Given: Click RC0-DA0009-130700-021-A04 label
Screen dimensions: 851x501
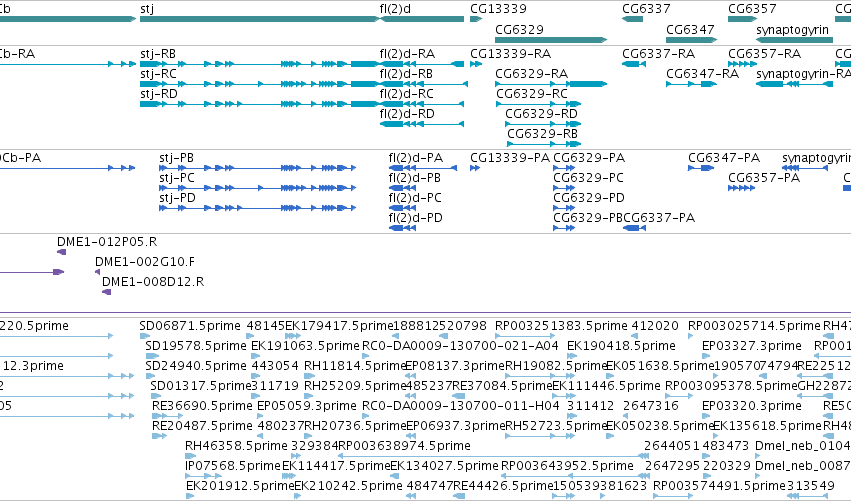Looking at the screenshot, I should [460, 346].
